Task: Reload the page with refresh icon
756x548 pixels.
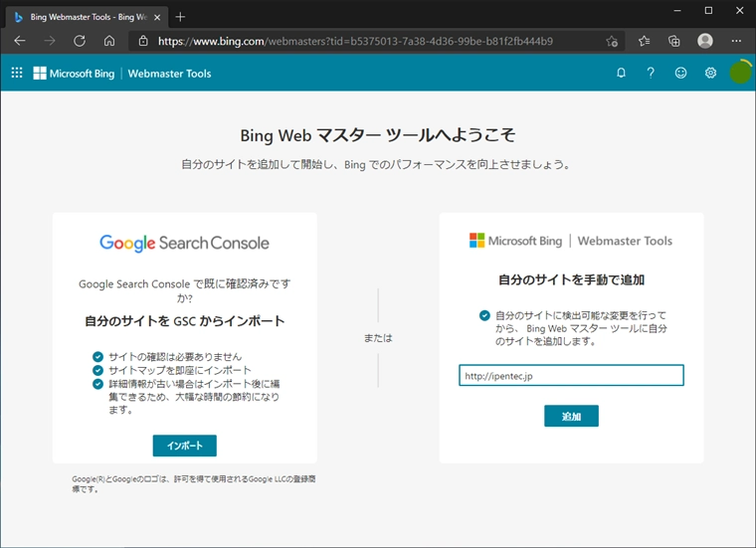Action: [x=80, y=41]
